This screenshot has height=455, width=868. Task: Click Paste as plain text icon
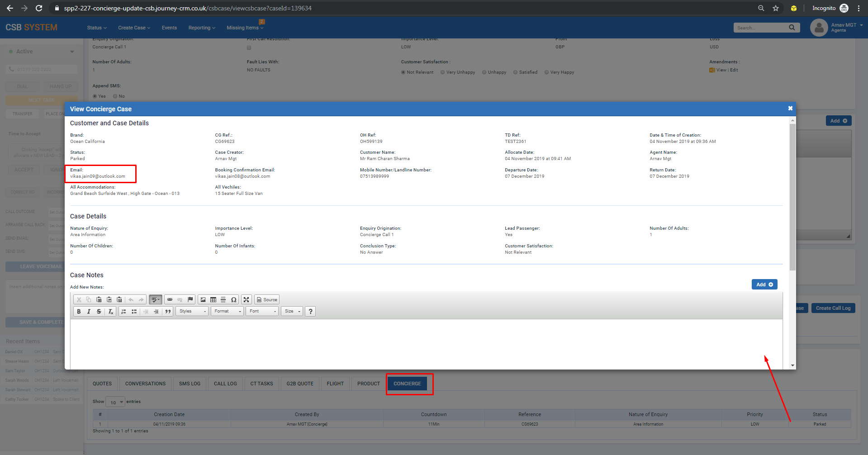[x=109, y=299]
